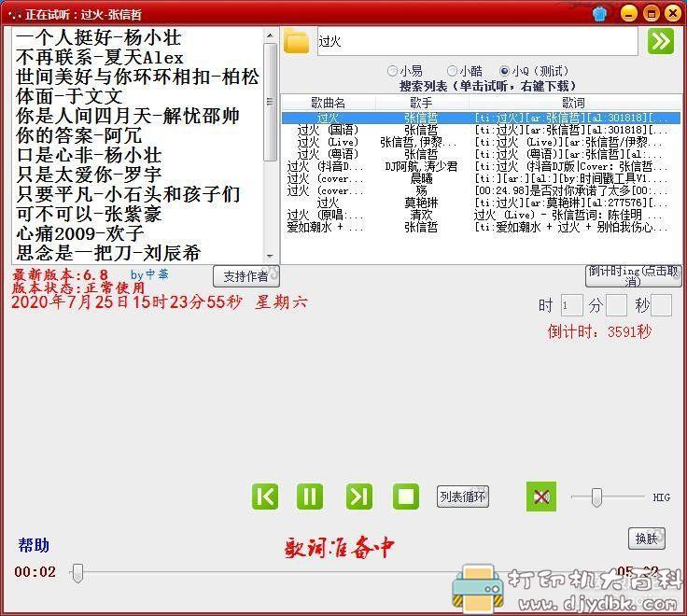Screen dimensions: 687x616
Task: Click the blue shirt skin icon in title bar
Action: point(600,14)
